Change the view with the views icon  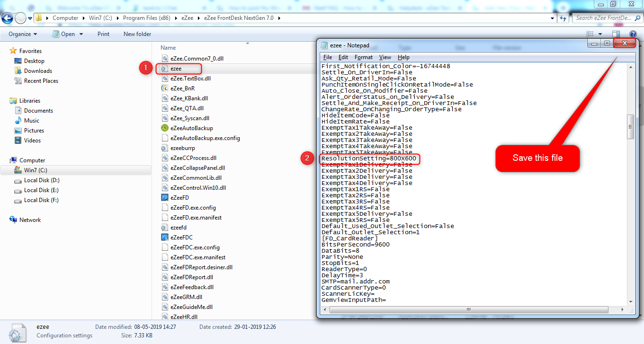[590, 34]
